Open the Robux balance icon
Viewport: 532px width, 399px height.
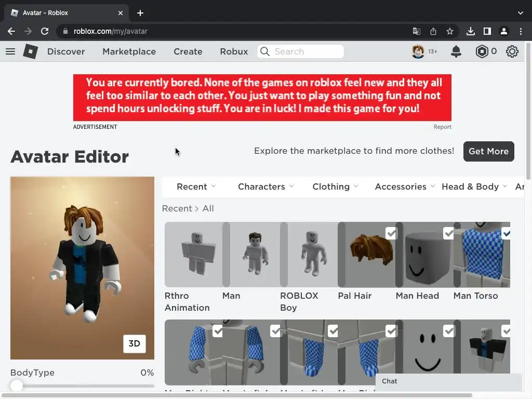482,51
